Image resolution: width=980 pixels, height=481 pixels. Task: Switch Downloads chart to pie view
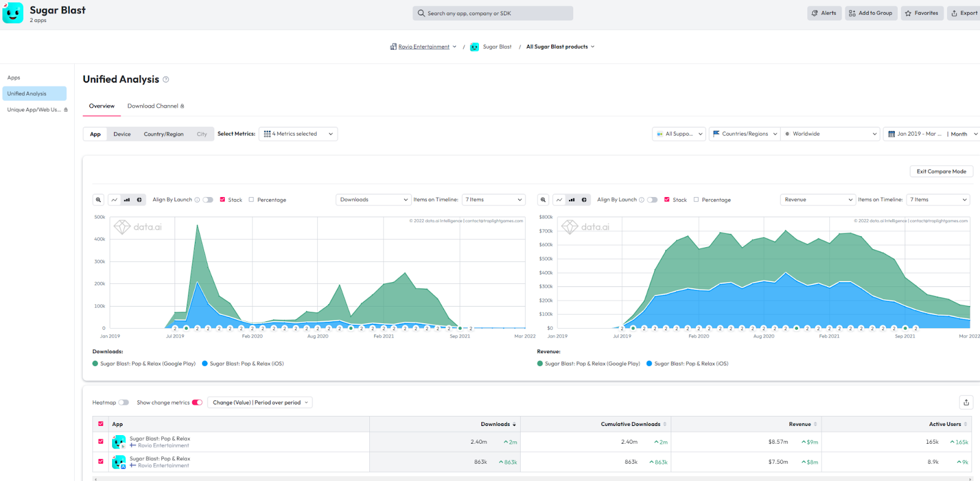tap(139, 199)
